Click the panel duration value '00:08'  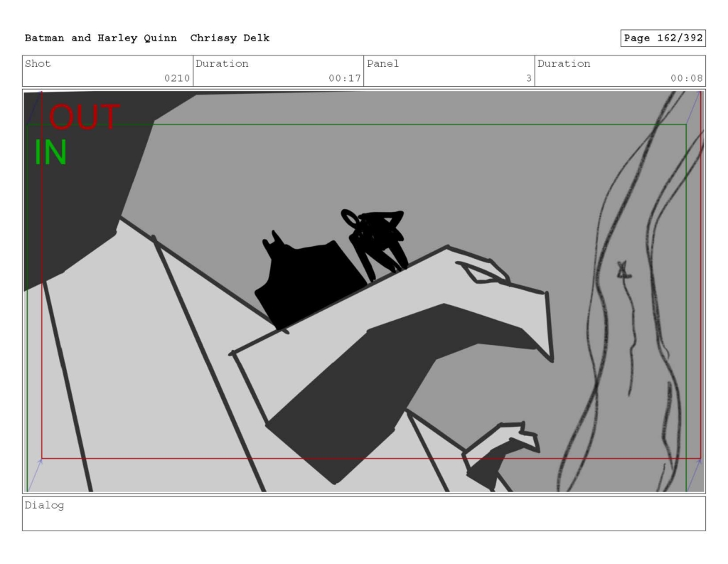point(686,78)
